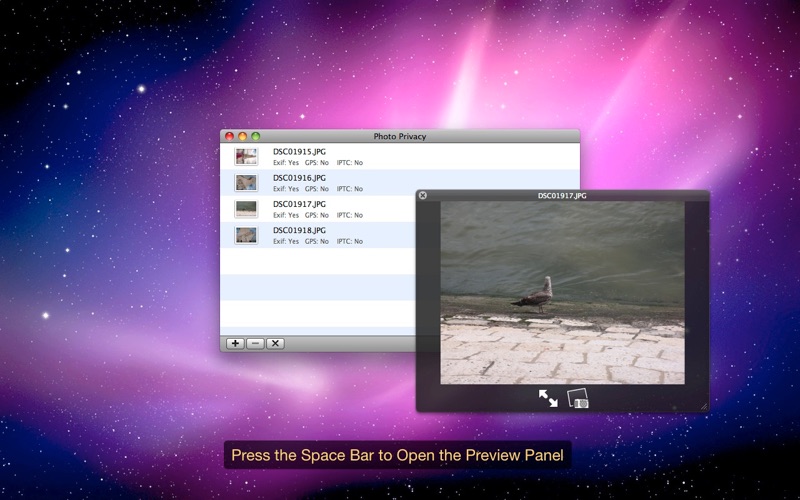Select the DSC01915.JPG thumbnail
The image size is (800, 500).
(246, 157)
